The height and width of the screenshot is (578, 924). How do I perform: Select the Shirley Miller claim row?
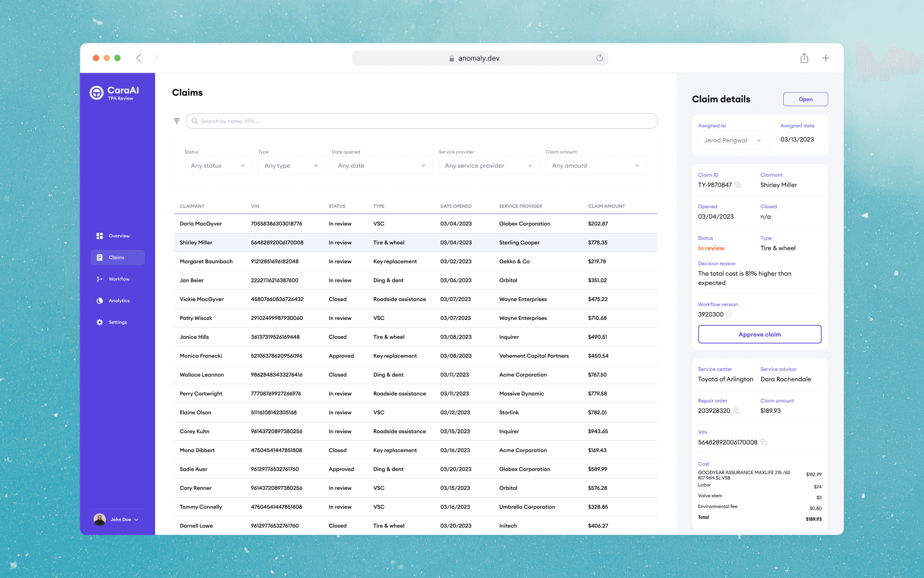[x=415, y=243]
